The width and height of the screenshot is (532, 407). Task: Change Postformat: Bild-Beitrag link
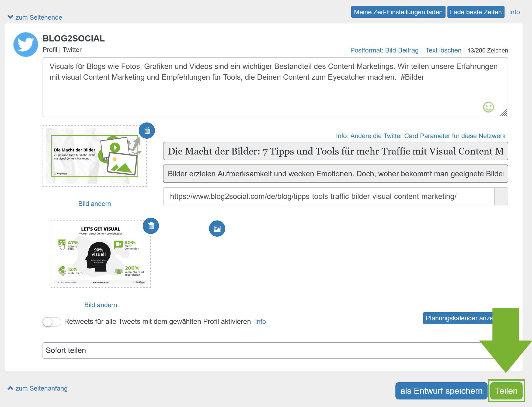coord(384,50)
